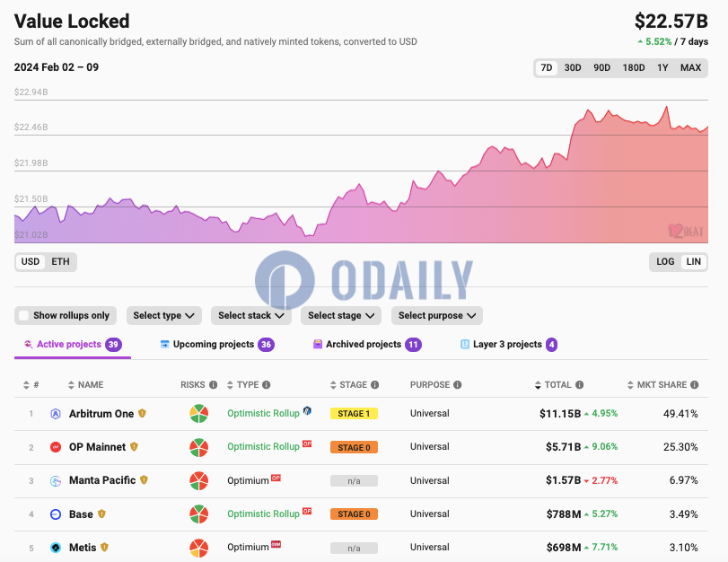Screen dimensions: 728x562
Task: Open the Select stack dropdown
Action: [251, 315]
